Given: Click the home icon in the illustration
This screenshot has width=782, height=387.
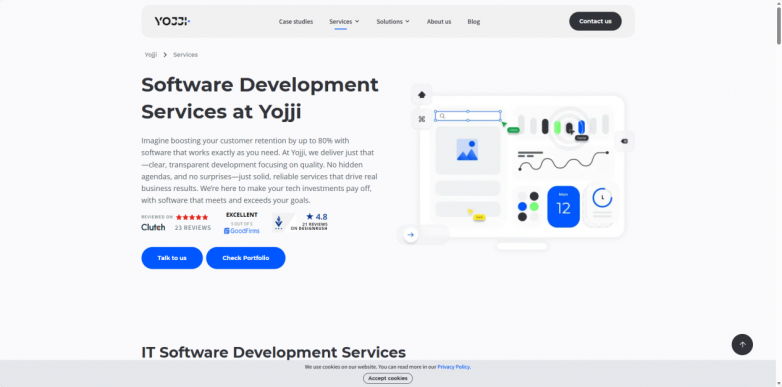Looking at the screenshot, I should 422,94.
